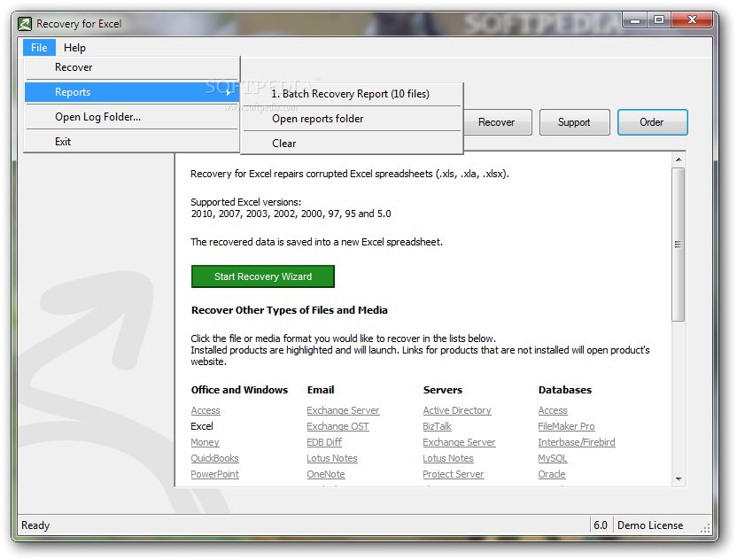Viewport: 737px width, 560px height.
Task: Minimize the Recovery for Excel window
Action: [x=635, y=20]
